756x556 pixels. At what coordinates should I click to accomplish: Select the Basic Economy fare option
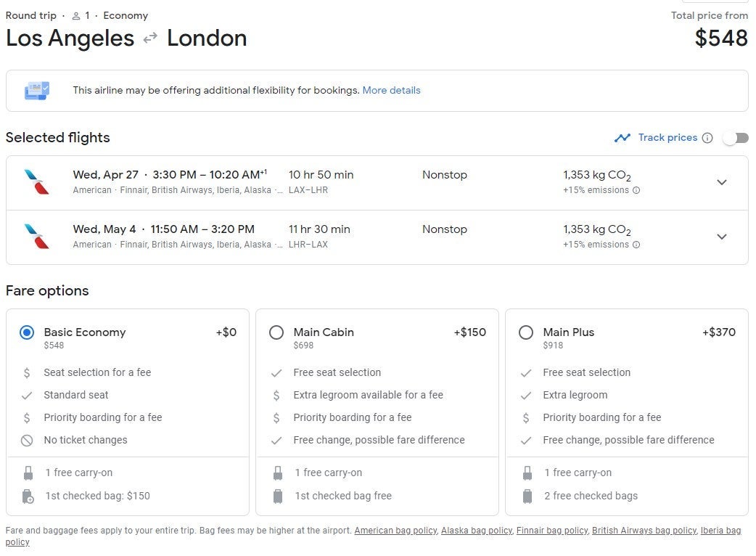click(27, 332)
